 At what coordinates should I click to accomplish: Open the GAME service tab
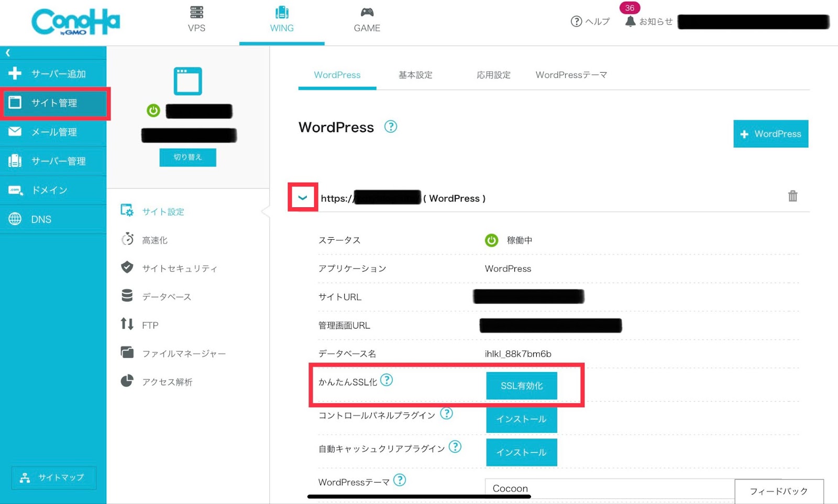click(x=367, y=20)
